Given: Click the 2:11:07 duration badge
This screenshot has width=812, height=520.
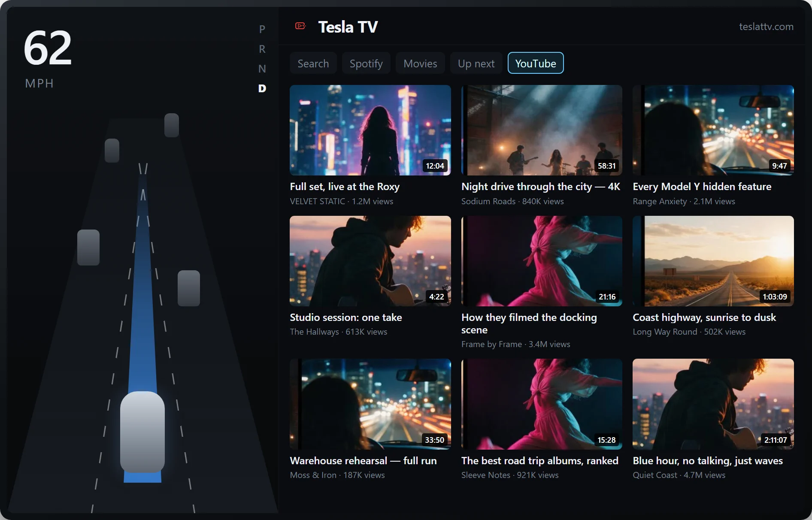Looking at the screenshot, I should pyautogui.click(x=776, y=440).
